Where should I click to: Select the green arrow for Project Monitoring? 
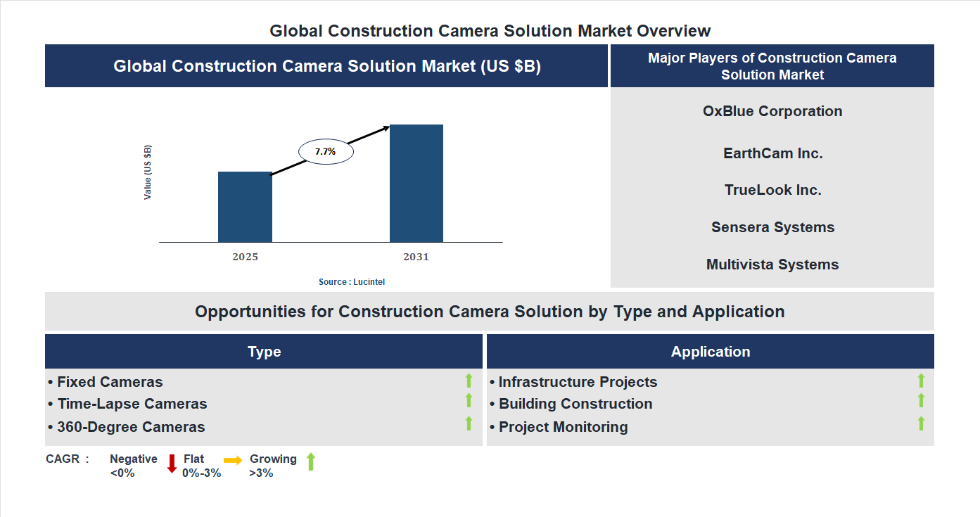[x=921, y=424]
